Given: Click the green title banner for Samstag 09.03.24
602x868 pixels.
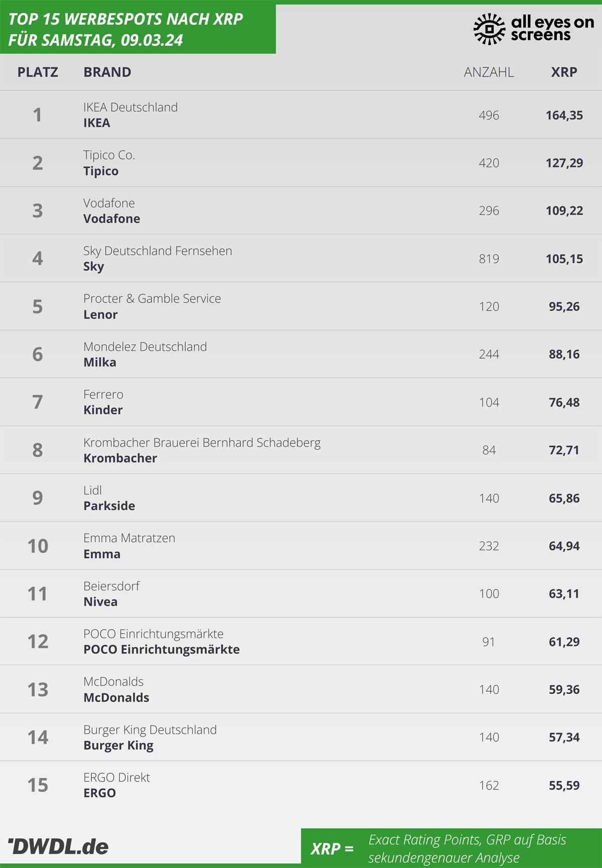Looking at the screenshot, I should (x=138, y=29).
